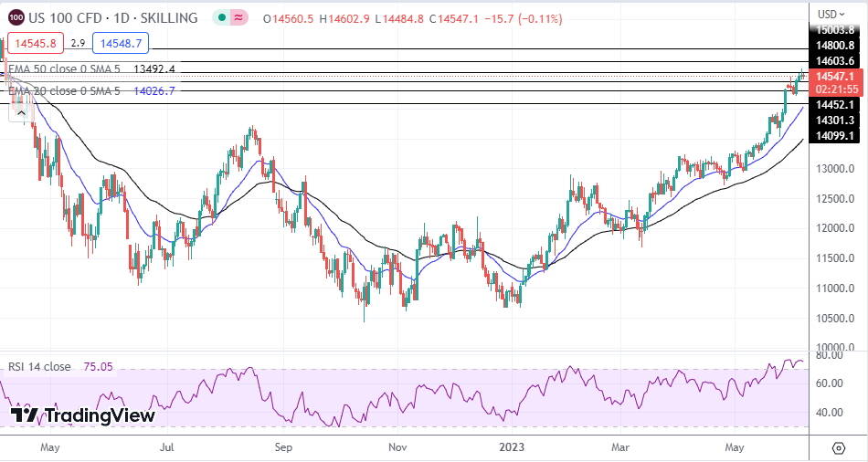The width and height of the screenshot is (868, 462).
Task: Collapse the indicator legend with the chevron
Action: click(21, 113)
